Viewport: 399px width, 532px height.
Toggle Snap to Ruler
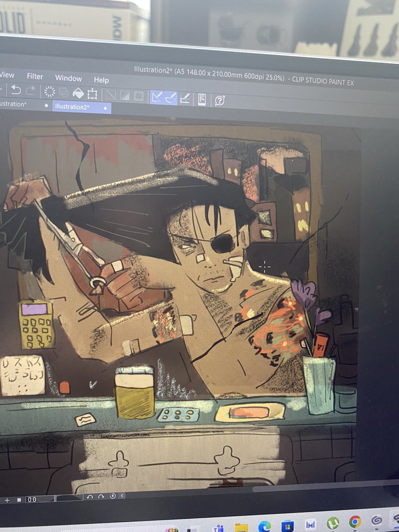[x=156, y=97]
